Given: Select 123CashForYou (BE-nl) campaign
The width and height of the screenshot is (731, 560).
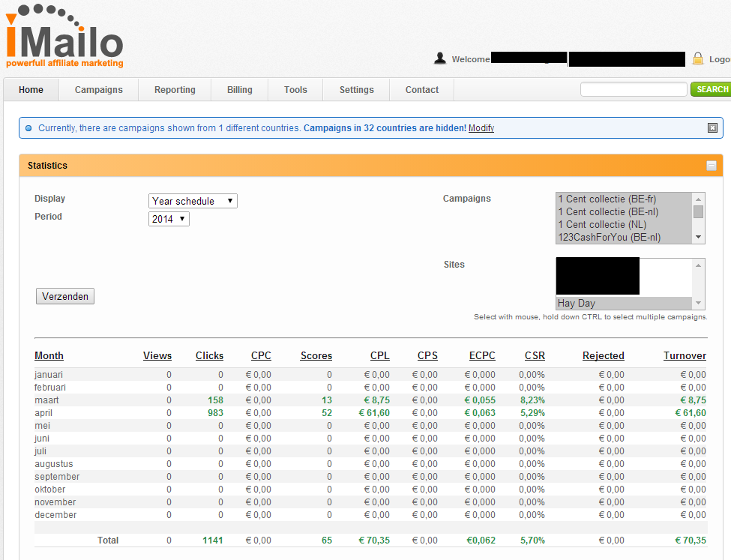Looking at the screenshot, I should coord(625,237).
